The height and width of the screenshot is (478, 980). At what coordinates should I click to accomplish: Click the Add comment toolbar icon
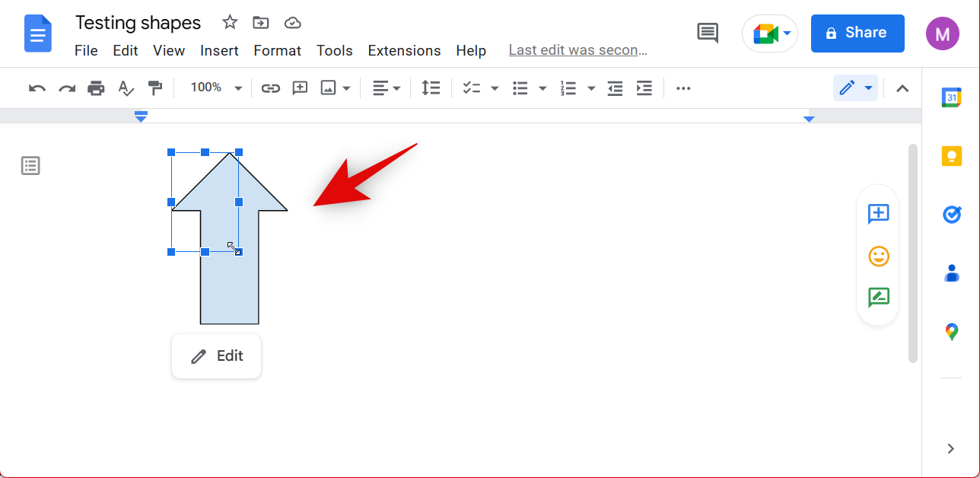click(x=301, y=88)
